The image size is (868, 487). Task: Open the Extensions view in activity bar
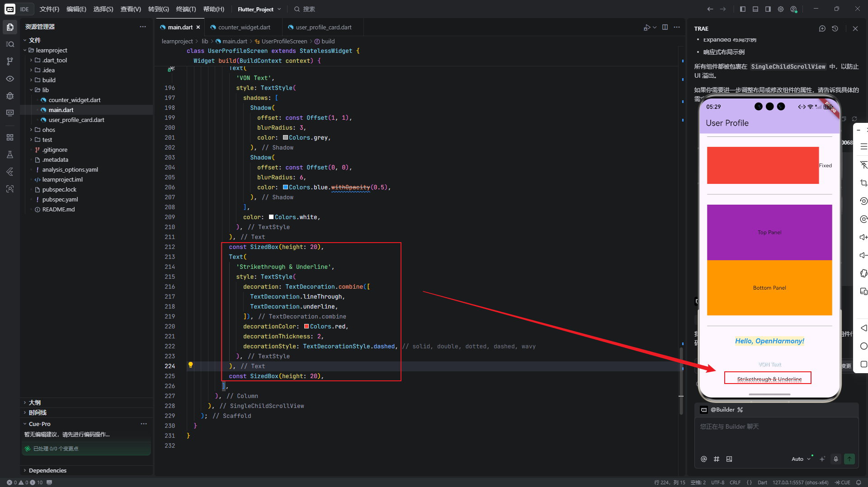pos(10,137)
